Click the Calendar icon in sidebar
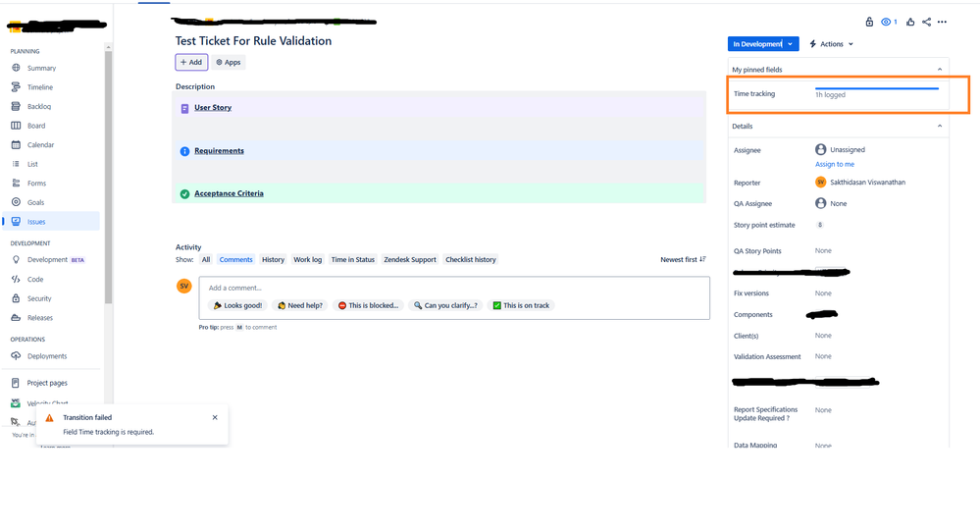 (16, 144)
